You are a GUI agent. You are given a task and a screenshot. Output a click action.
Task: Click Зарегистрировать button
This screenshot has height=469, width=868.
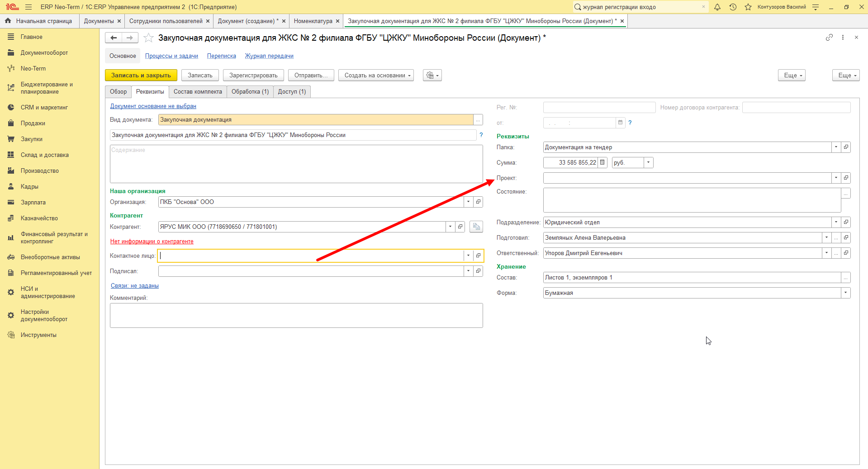tap(253, 76)
